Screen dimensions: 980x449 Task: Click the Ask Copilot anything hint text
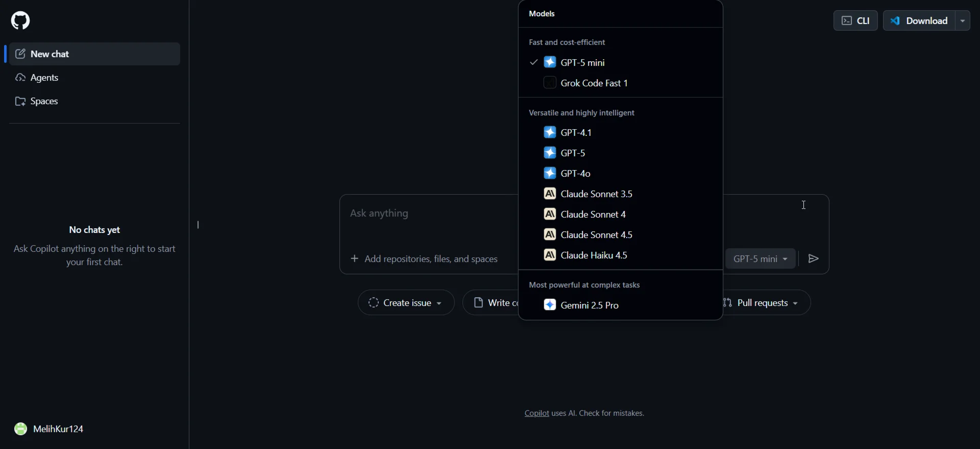pyautogui.click(x=94, y=255)
